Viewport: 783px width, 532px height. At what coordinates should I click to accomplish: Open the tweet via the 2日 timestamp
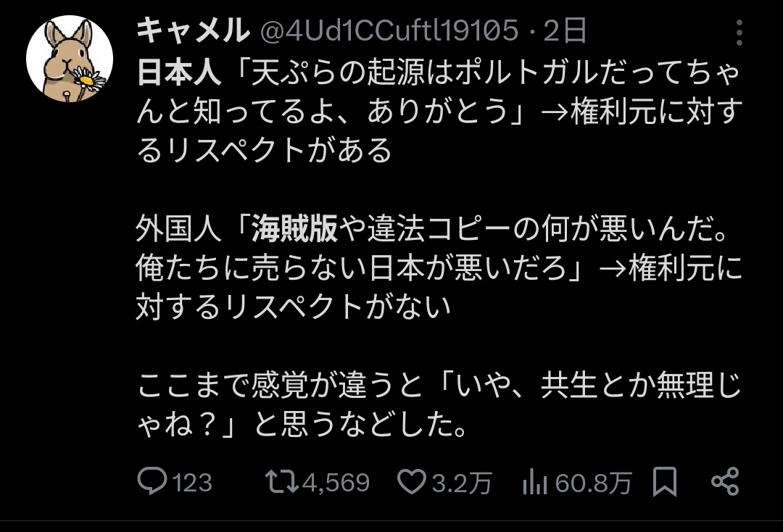pyautogui.click(x=565, y=31)
